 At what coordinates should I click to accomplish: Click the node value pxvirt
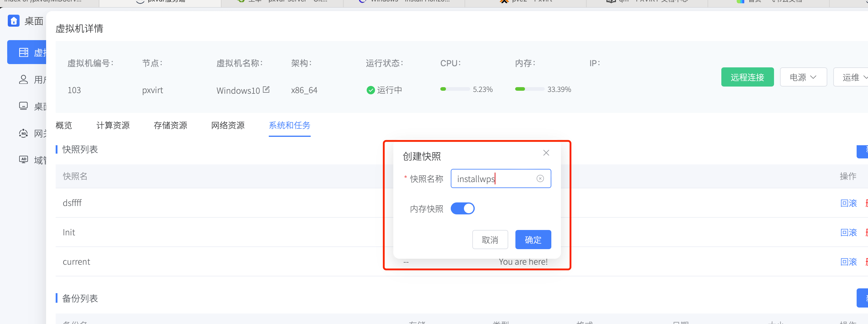pyautogui.click(x=153, y=90)
